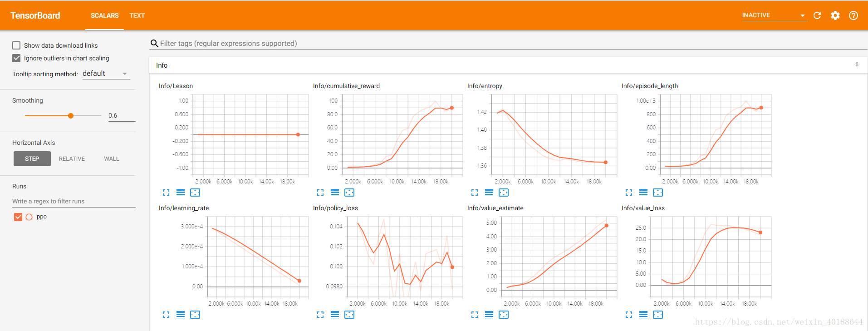This screenshot has height=331, width=868.
Task: Toggle log scale on Info/value_loss chart
Action: (643, 315)
